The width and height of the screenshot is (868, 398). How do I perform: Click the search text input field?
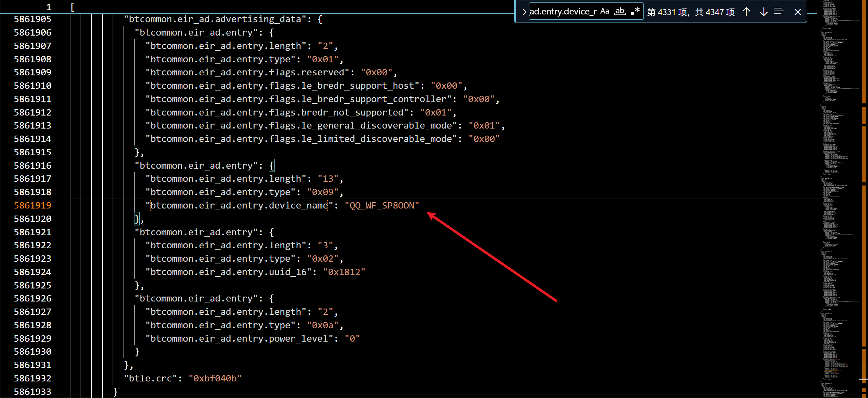[x=563, y=12]
